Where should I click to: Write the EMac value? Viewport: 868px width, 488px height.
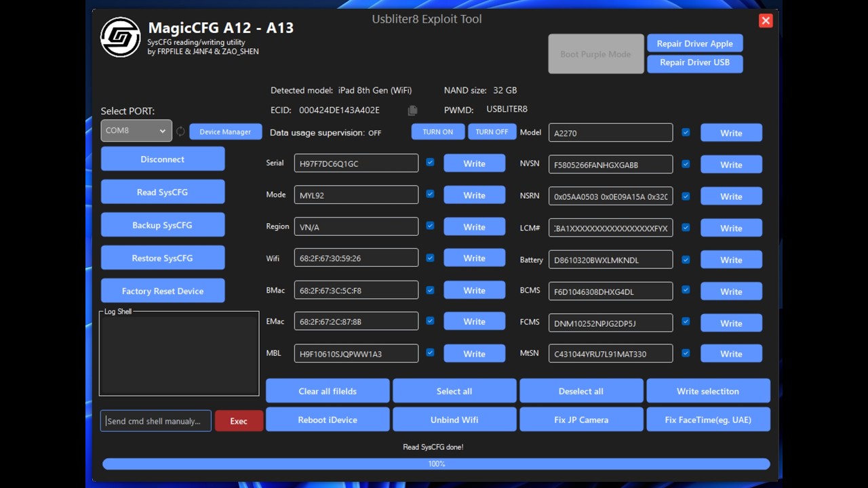coord(475,321)
